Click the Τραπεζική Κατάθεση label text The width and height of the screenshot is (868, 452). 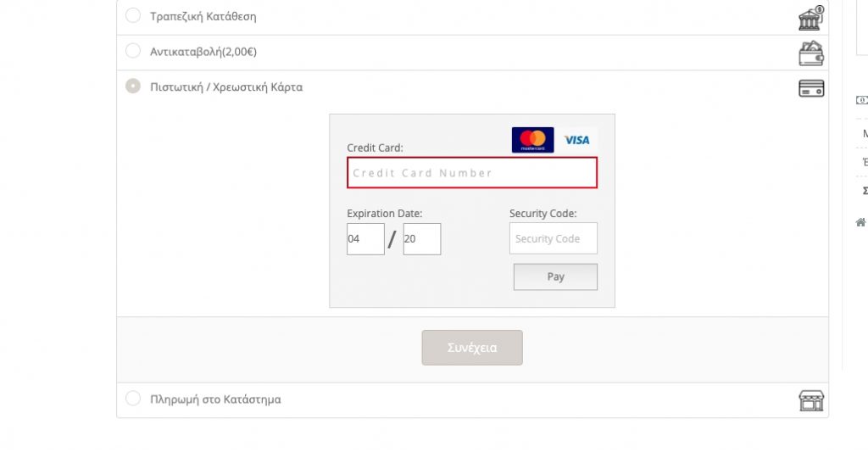203,17
